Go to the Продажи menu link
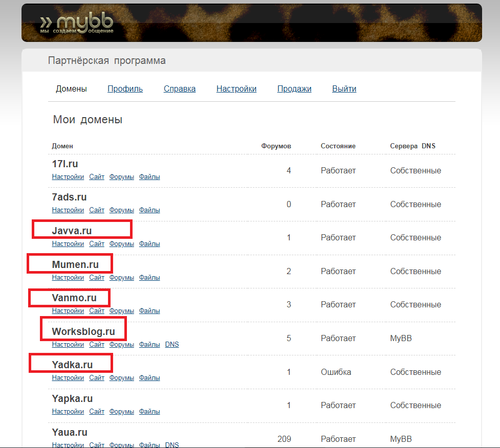 [294, 89]
